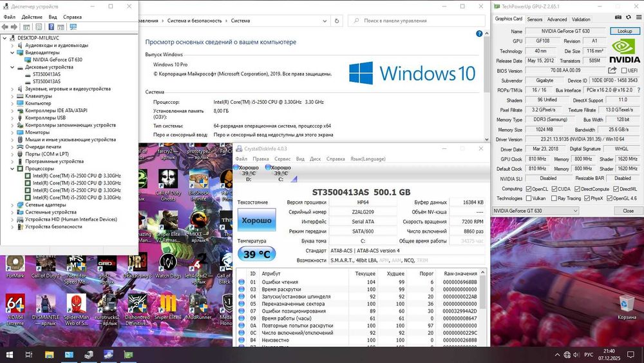Collapse the Видеоадаптеры tree node
This screenshot has height=363, width=644.
click(x=12, y=53)
